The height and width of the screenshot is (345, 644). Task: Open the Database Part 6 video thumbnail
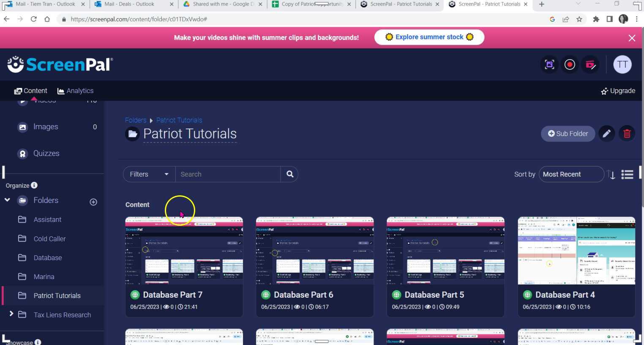[314, 251]
